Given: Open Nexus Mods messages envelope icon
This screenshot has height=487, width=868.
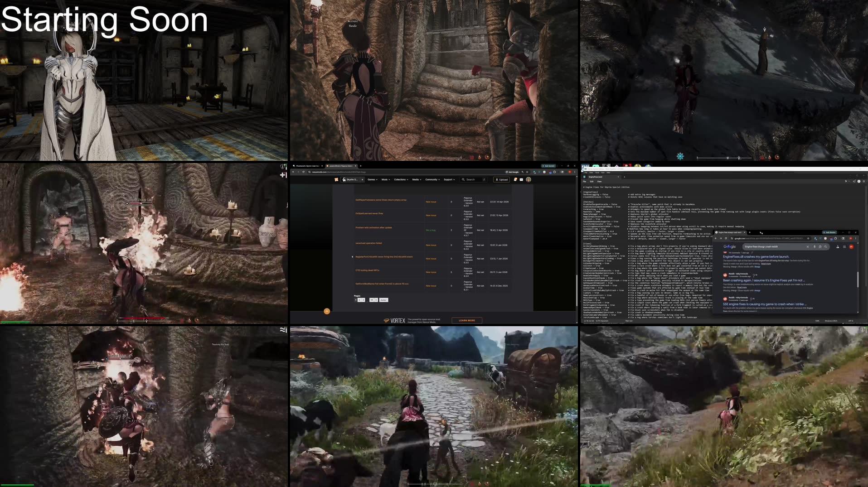Looking at the screenshot, I should tap(521, 179).
